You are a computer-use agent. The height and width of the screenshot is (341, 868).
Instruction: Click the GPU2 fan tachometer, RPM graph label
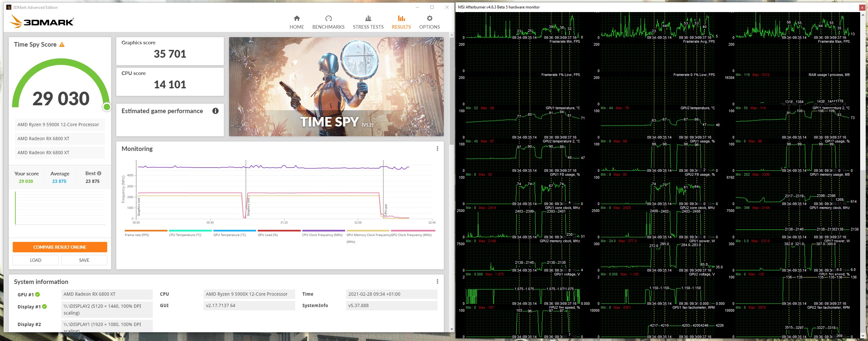point(829,308)
